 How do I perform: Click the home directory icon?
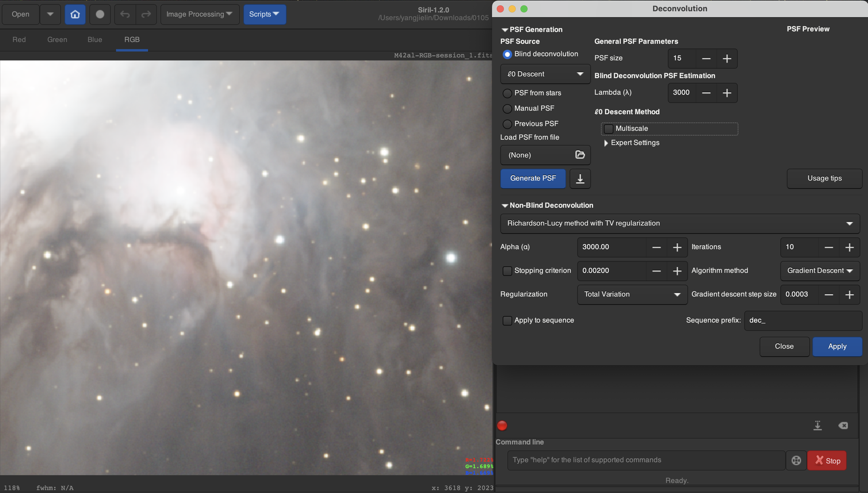[75, 14]
